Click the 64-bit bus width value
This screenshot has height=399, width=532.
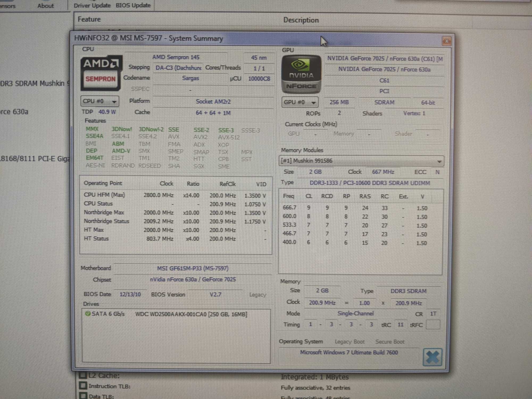428,103
